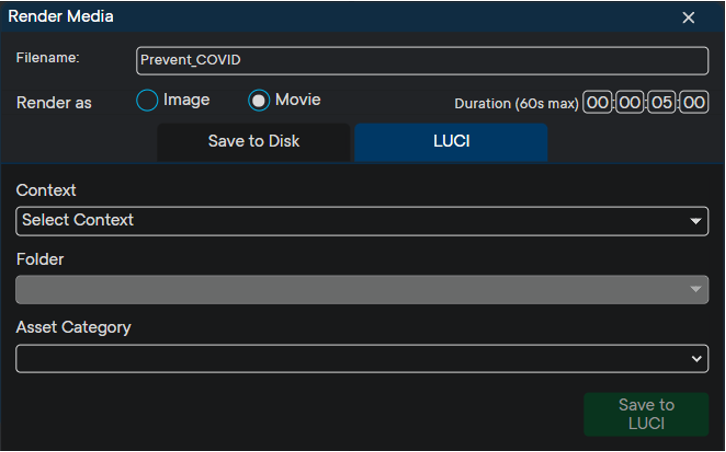Switch to the Save to Disk tab
Screen dimensions: 726x452
(253, 142)
